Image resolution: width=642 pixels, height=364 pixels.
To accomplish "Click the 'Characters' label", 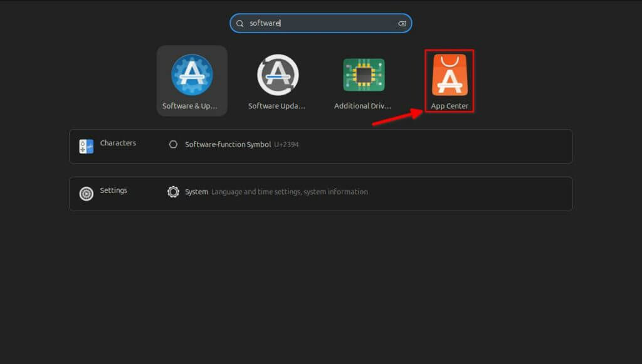I will (118, 143).
